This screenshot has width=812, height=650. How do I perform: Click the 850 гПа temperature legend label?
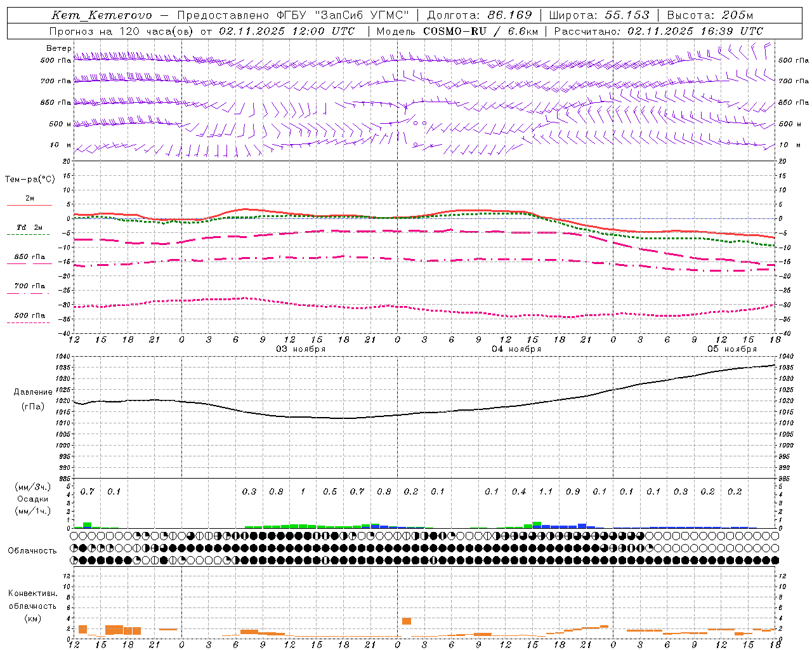[30, 257]
